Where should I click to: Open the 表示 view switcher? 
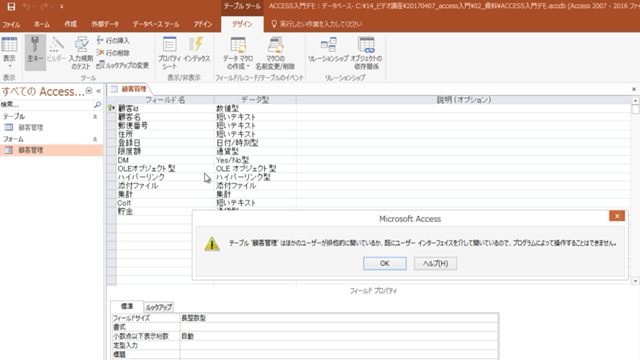(x=9, y=53)
